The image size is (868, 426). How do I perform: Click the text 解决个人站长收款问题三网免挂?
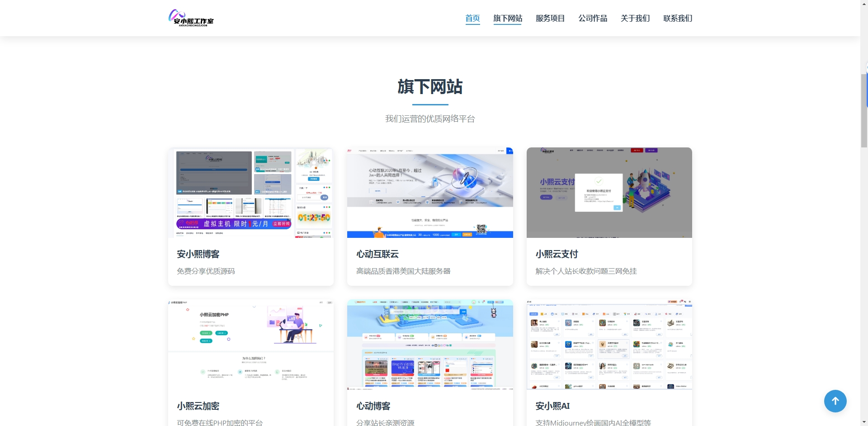point(586,271)
